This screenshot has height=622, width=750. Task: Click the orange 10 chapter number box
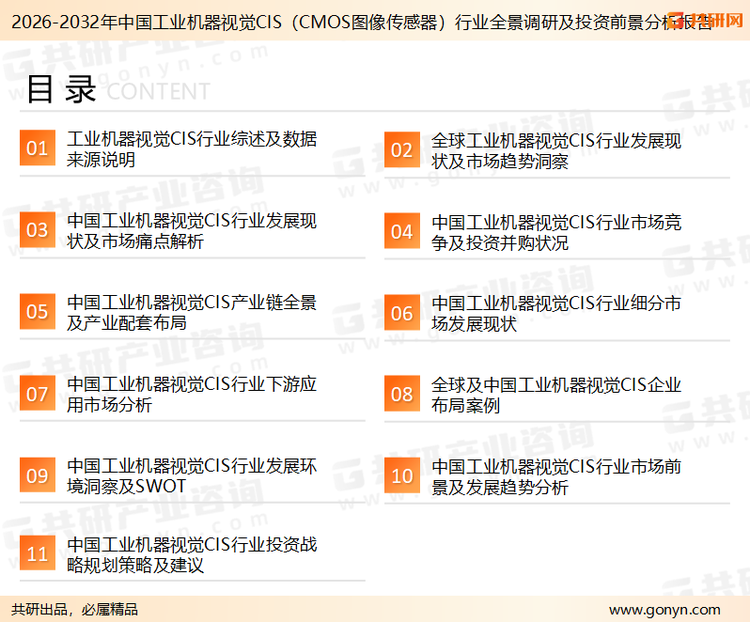[x=402, y=476]
